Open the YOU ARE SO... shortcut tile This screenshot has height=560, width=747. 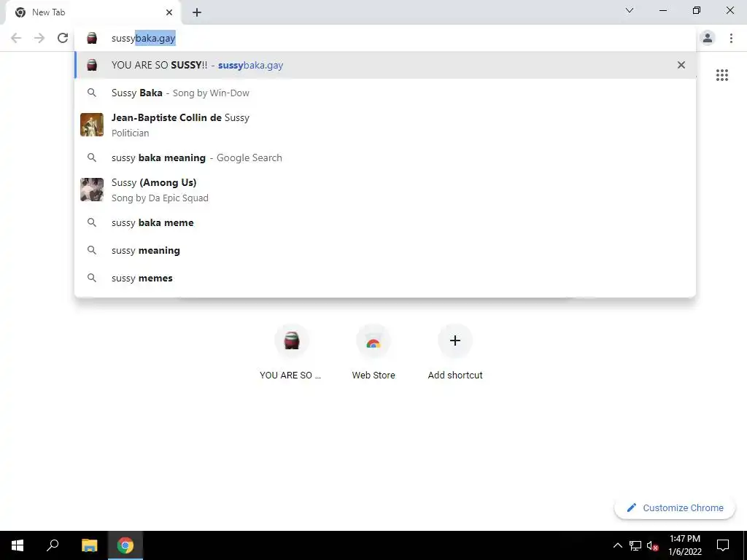(x=291, y=352)
